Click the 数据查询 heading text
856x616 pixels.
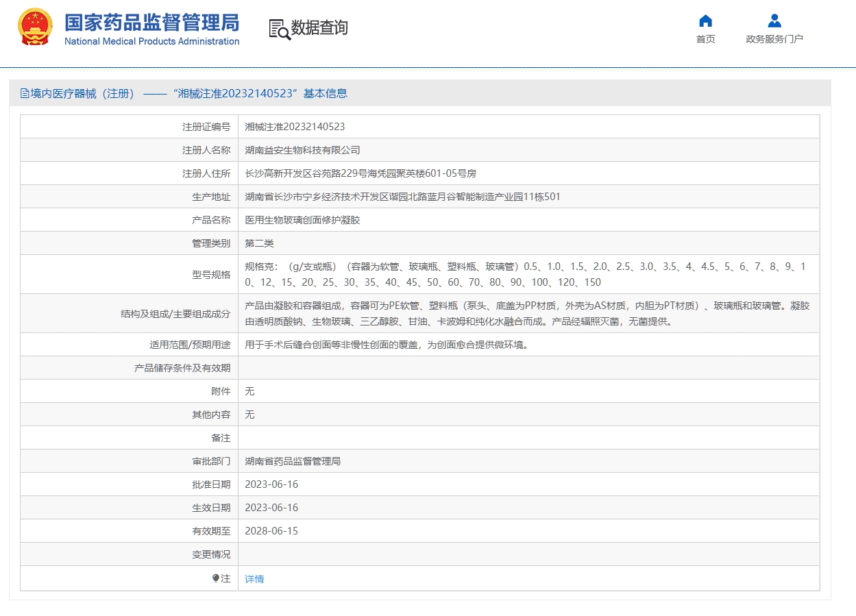319,28
